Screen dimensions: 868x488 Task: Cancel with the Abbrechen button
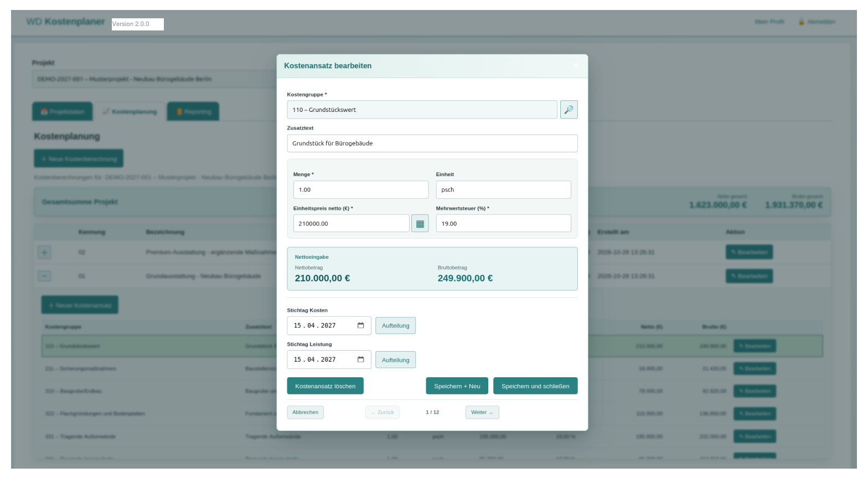point(305,412)
